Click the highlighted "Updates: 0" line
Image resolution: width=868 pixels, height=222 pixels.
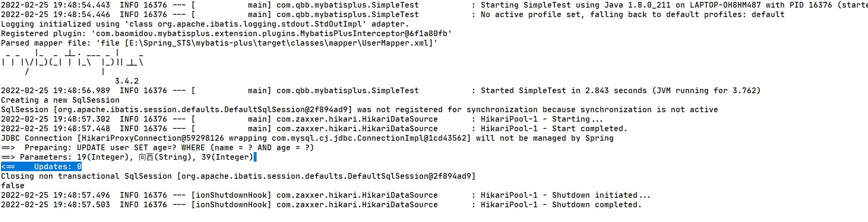[41, 167]
